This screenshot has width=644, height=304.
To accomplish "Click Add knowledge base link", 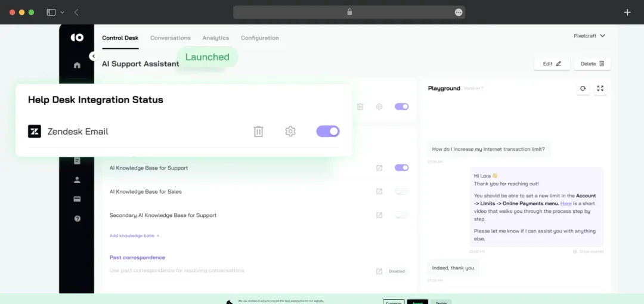I will 134,236.
